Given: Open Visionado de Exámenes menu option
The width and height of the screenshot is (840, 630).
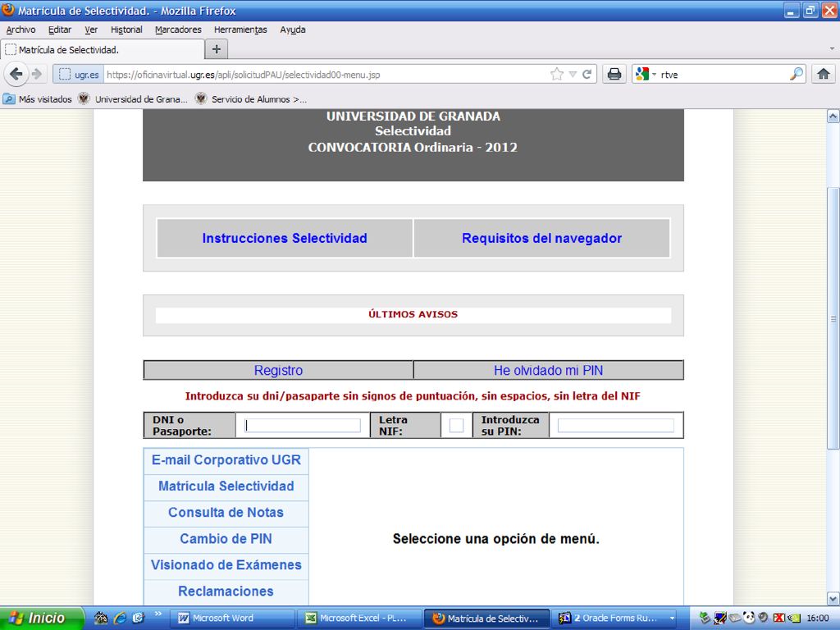Looking at the screenshot, I should coord(226,565).
